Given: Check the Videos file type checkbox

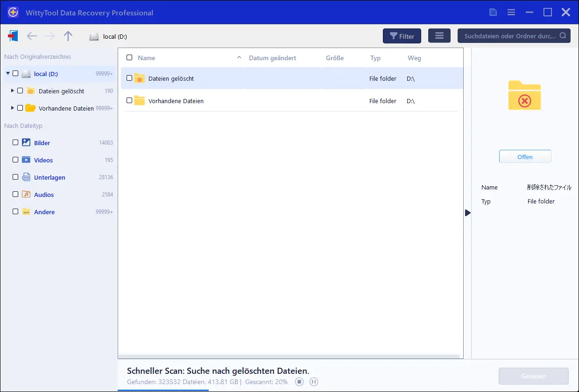Looking at the screenshot, I should coord(15,160).
